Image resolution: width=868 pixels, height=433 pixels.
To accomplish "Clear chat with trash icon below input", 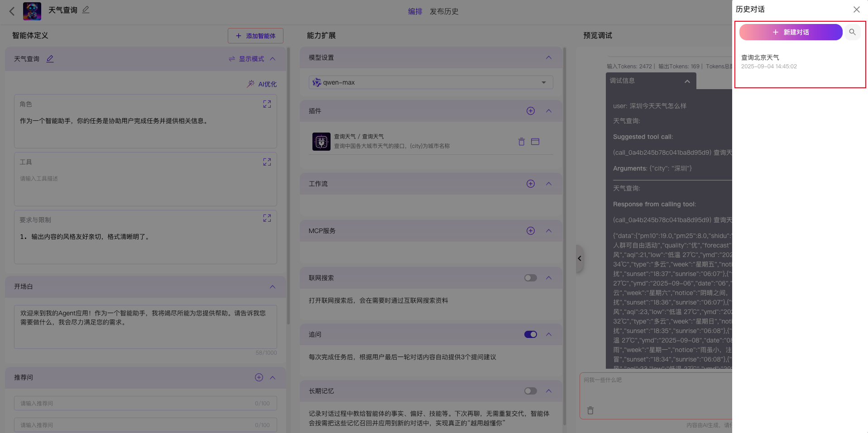I will point(590,410).
